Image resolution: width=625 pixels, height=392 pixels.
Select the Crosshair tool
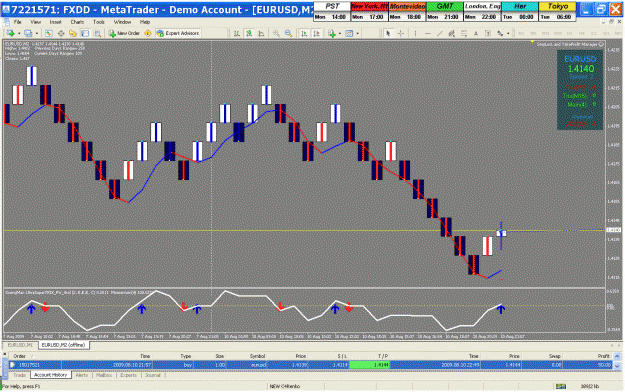[x=401, y=33]
